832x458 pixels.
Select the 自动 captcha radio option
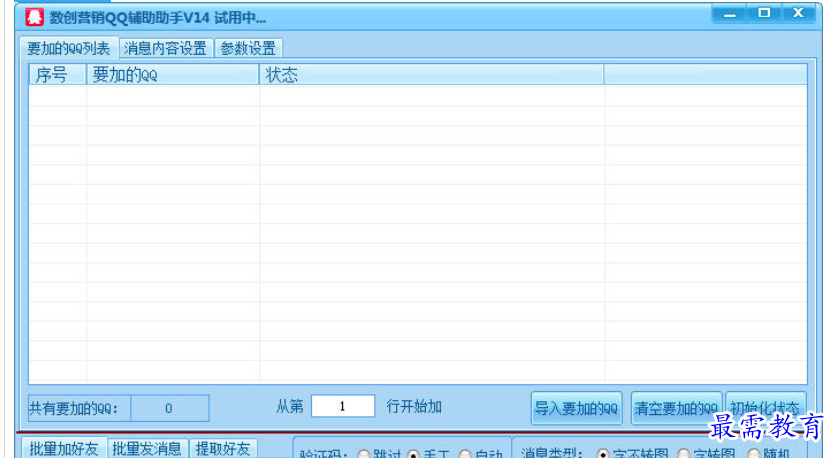coord(465,455)
